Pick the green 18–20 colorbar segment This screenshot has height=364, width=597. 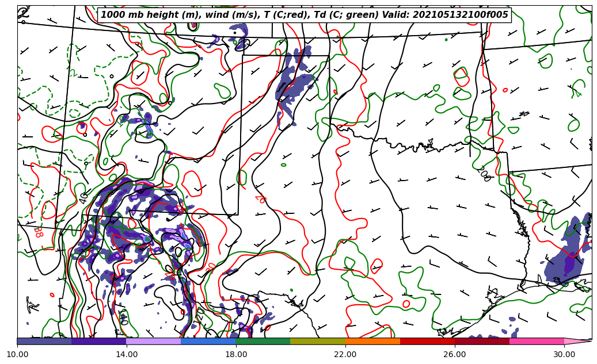point(263,341)
